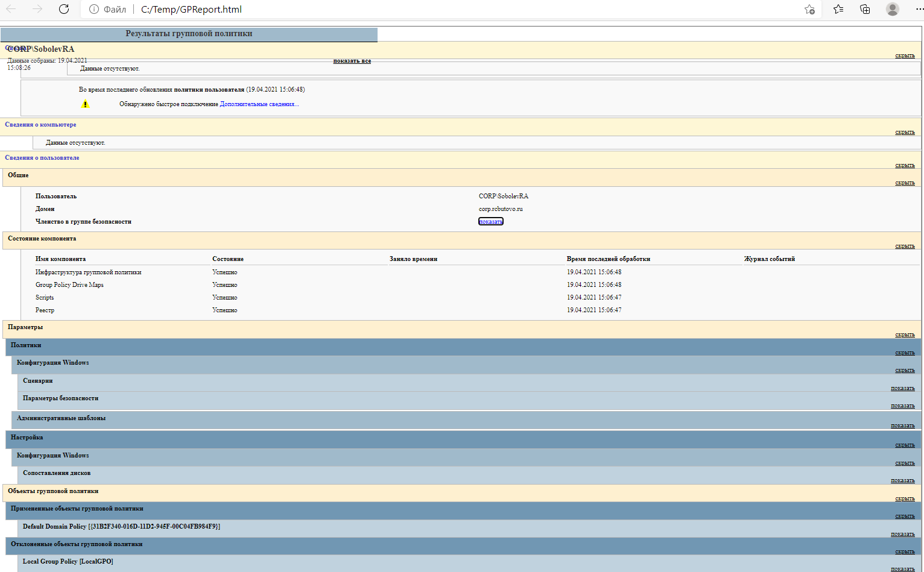The image size is (924, 572).
Task: Select the 'Group Policy Drive Maps' component
Action: click(x=69, y=285)
